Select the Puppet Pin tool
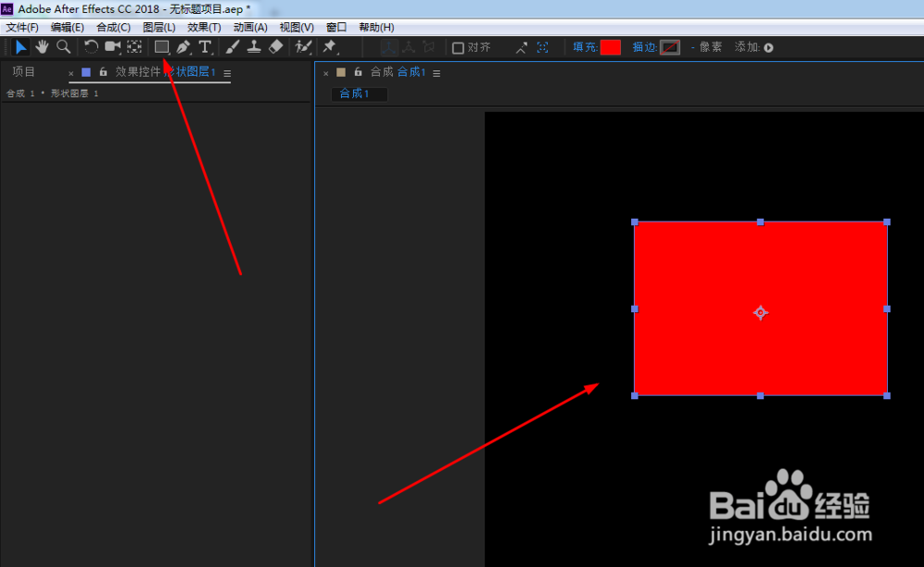The image size is (924, 567). click(x=330, y=47)
